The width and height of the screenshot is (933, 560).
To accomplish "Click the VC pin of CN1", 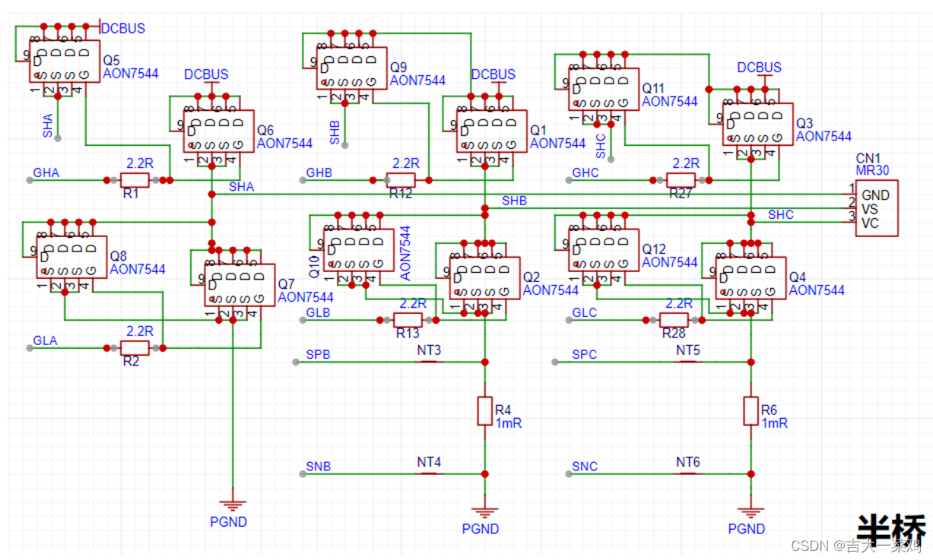I will [870, 223].
